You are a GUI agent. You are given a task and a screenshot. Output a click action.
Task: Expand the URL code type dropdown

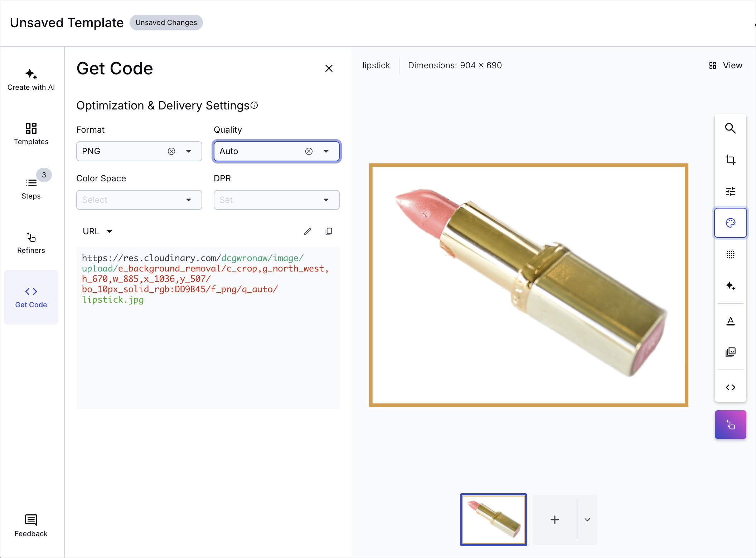(x=97, y=231)
